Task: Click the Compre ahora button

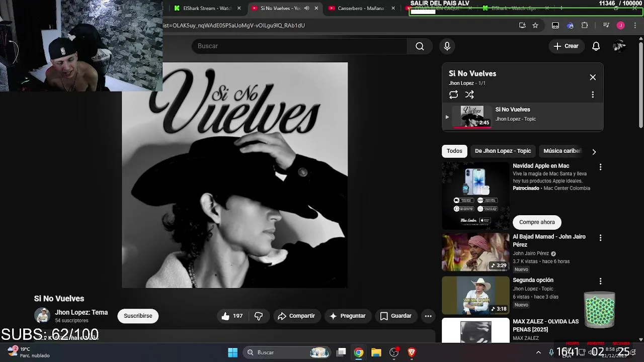Action: click(x=537, y=222)
